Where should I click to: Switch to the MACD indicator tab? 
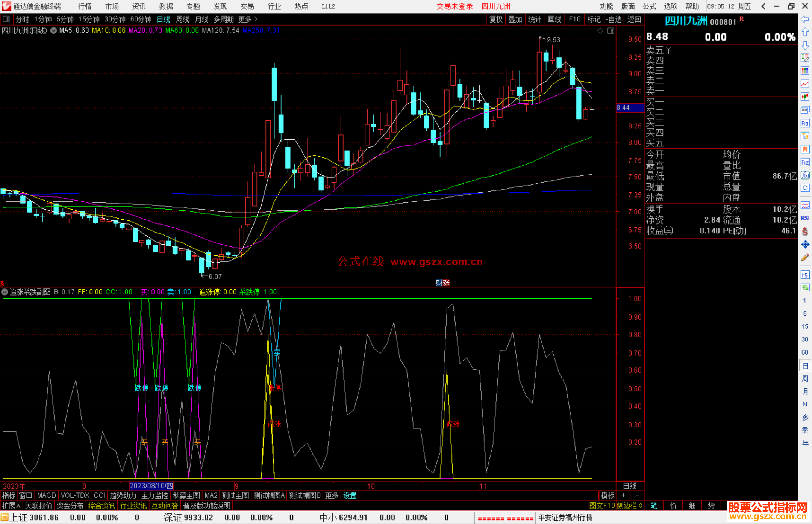tap(47, 495)
